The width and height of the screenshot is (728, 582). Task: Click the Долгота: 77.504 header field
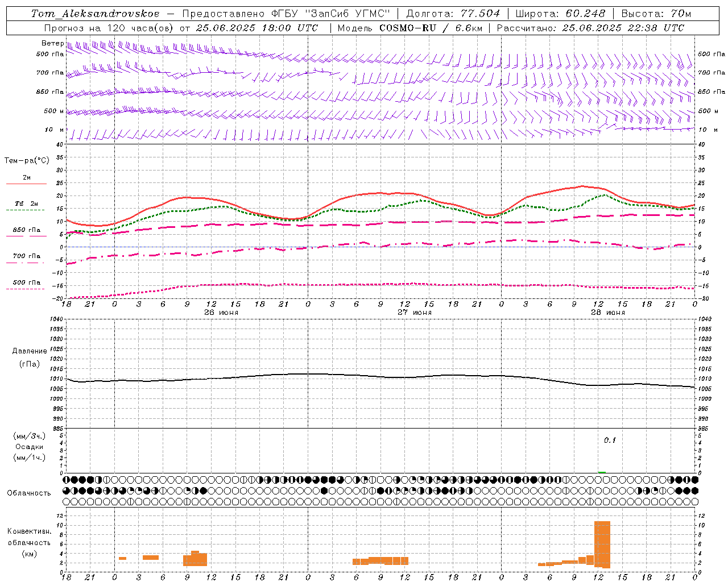[x=453, y=13]
